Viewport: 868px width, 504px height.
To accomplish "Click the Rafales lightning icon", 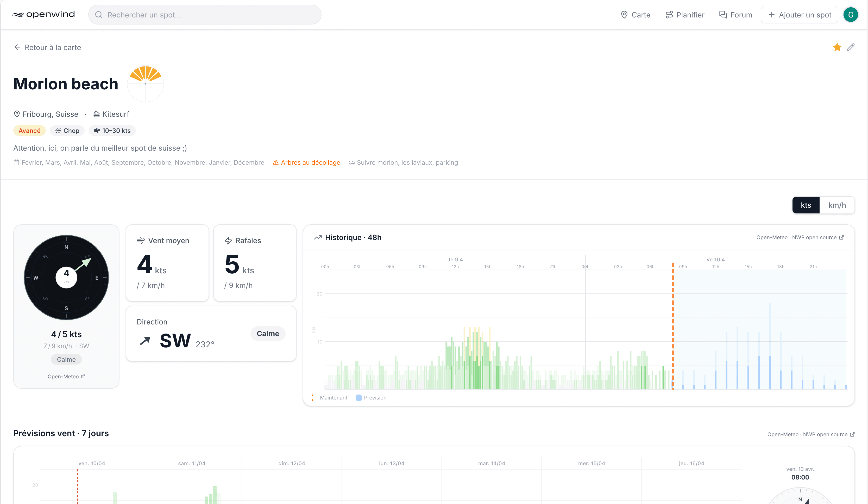I will click(x=228, y=241).
